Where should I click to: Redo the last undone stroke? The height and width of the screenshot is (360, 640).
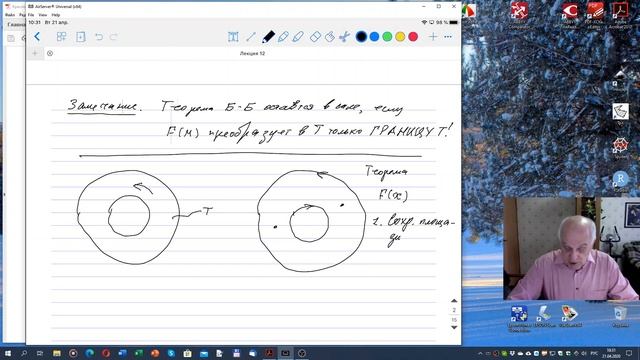tap(114, 37)
